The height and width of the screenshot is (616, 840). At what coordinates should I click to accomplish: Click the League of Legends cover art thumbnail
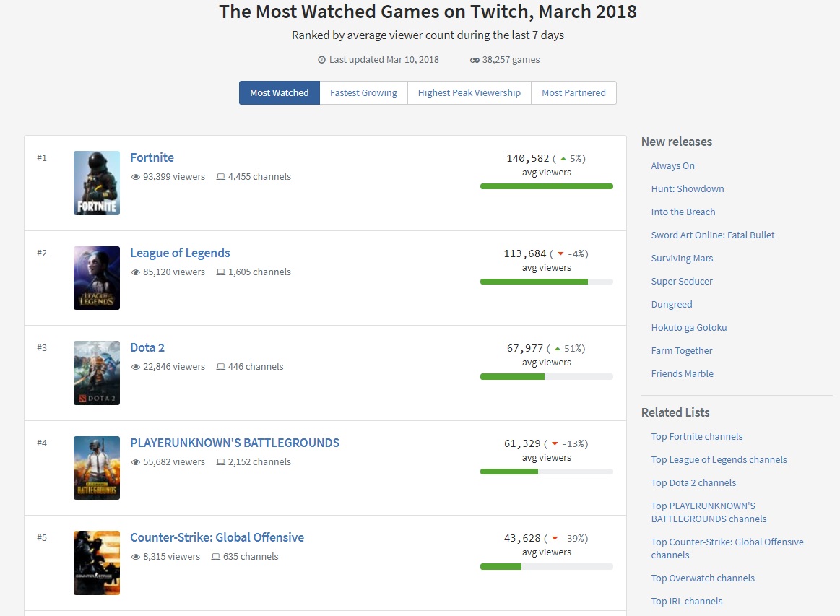pos(97,278)
